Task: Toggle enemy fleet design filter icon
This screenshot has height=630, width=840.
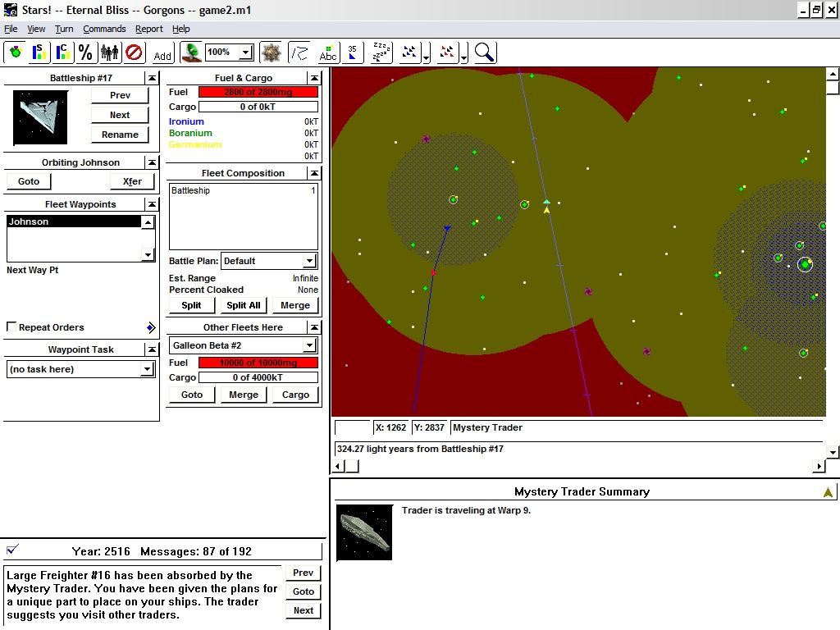Action: 447,52
